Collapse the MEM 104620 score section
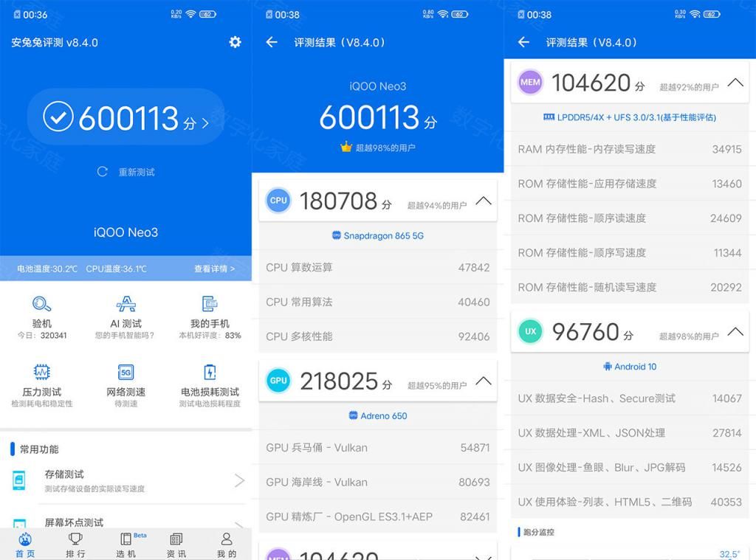 [x=735, y=83]
